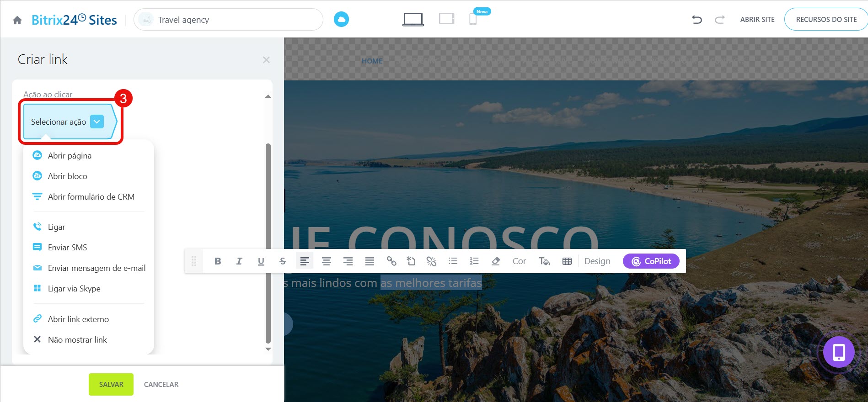Open the Cor text color option
868x402 pixels.
point(519,261)
